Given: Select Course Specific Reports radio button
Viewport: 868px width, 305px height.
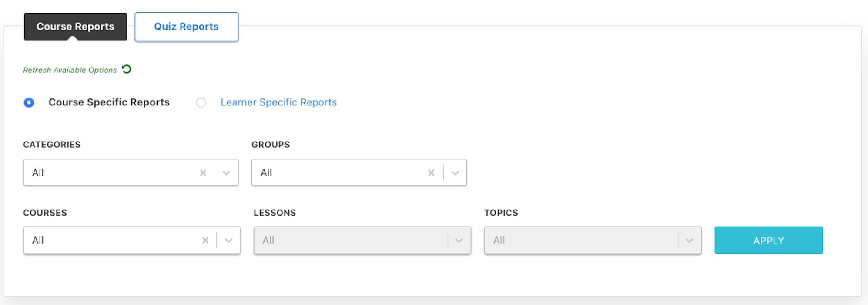Looking at the screenshot, I should (29, 102).
